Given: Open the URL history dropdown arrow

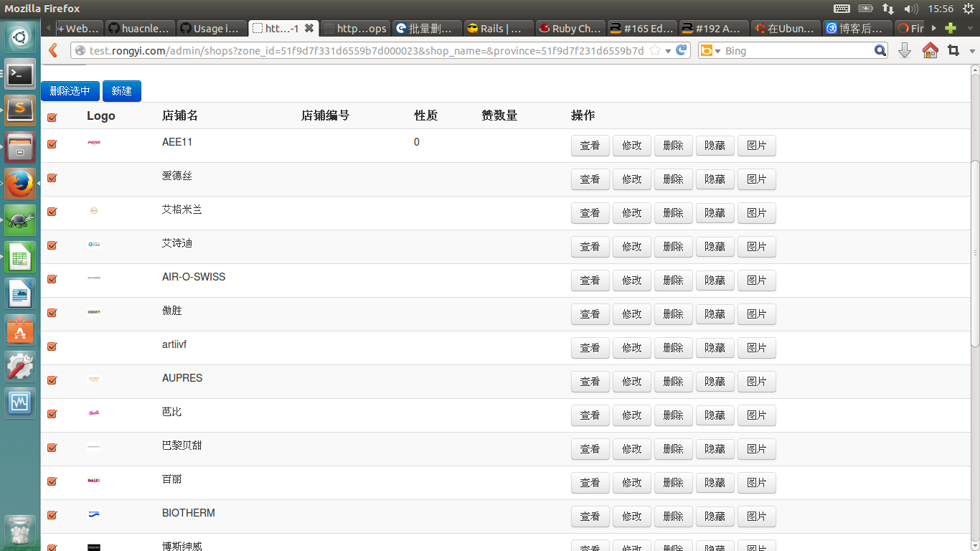Looking at the screenshot, I should click(668, 51).
